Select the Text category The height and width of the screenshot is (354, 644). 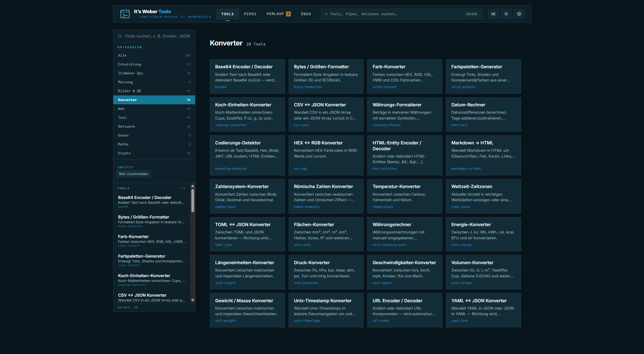point(154,117)
